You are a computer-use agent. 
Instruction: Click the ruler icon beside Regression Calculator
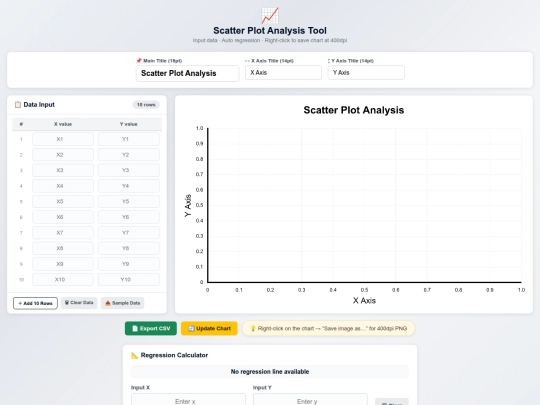point(135,355)
